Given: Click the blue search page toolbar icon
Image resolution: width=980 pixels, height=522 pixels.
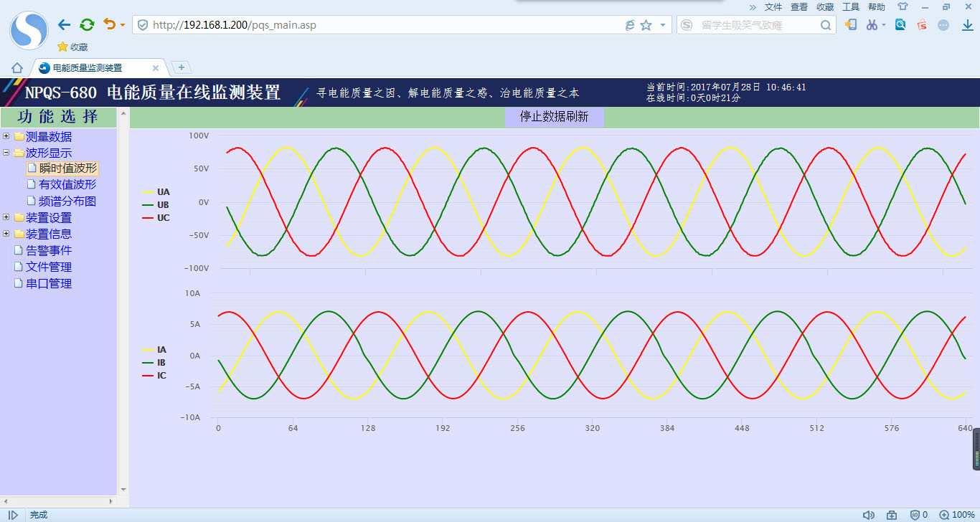Looking at the screenshot, I should point(900,25).
